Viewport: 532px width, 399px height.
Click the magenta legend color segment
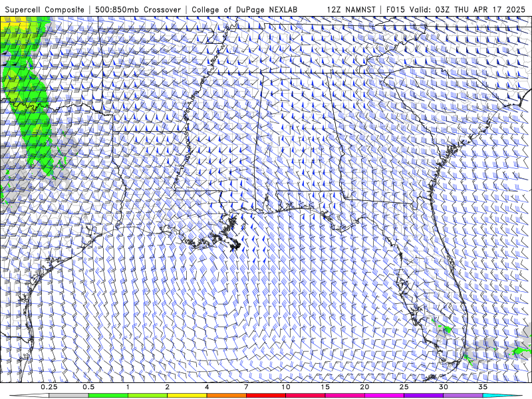pos(384,396)
